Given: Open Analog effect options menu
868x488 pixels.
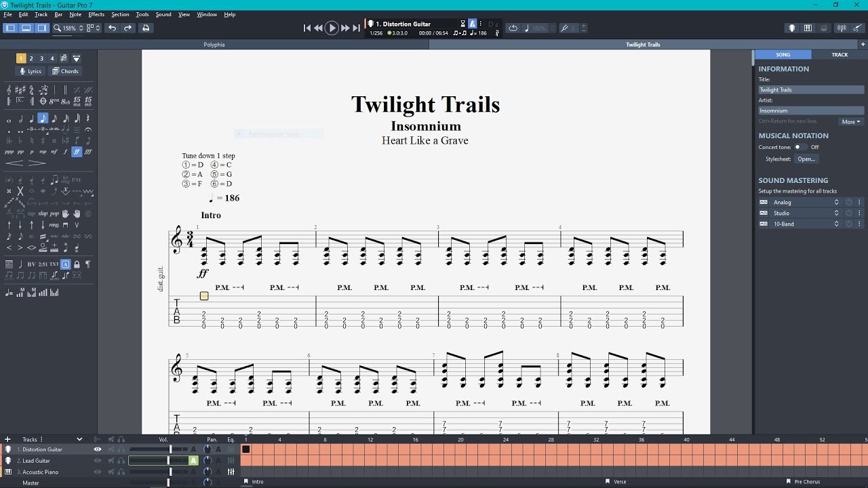Looking at the screenshot, I should click(859, 202).
